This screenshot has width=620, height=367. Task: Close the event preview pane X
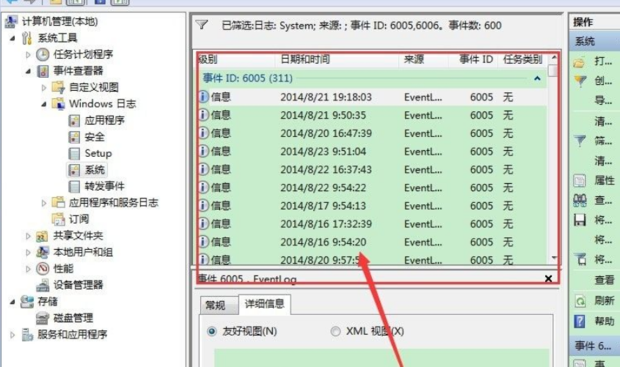(548, 279)
